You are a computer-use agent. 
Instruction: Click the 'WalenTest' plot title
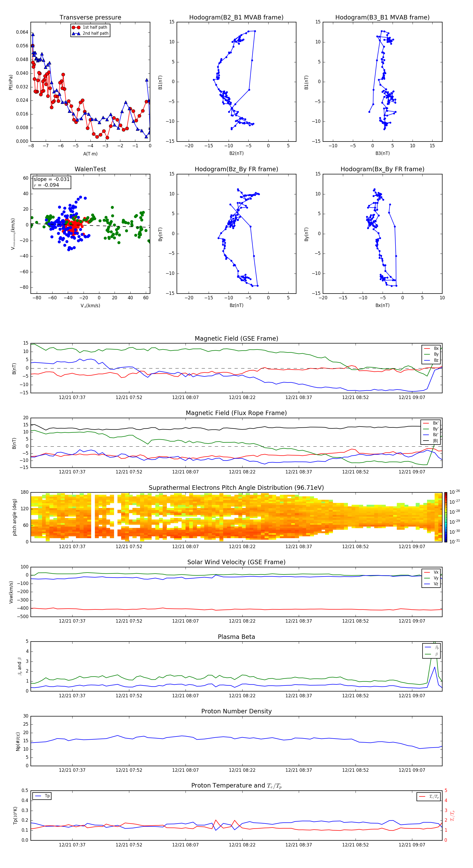click(90, 169)
